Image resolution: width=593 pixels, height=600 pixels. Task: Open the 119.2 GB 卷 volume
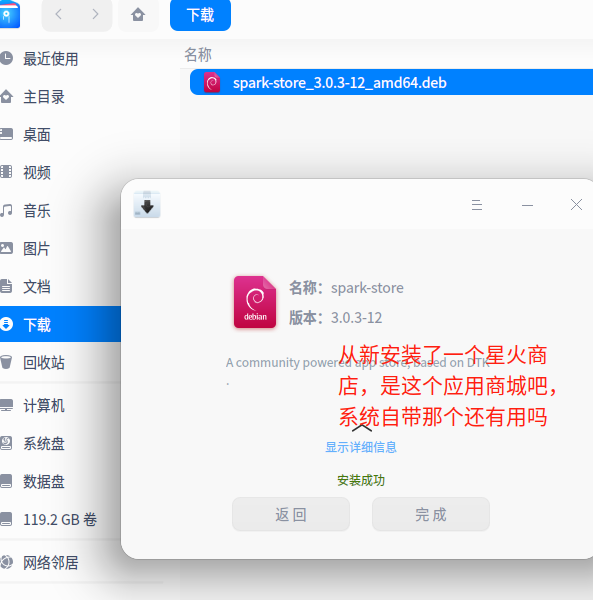click(59, 520)
